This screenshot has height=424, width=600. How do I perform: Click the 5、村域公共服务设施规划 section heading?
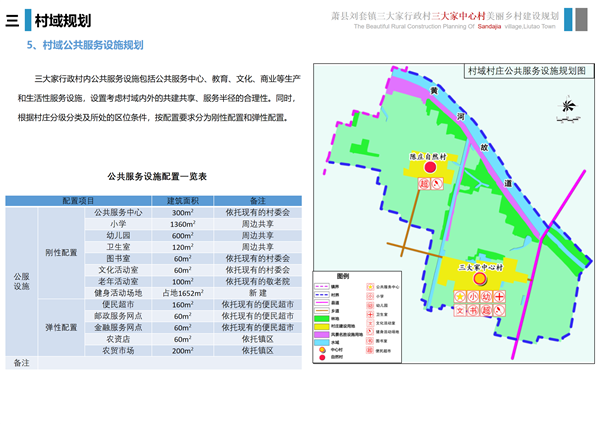click(x=85, y=45)
